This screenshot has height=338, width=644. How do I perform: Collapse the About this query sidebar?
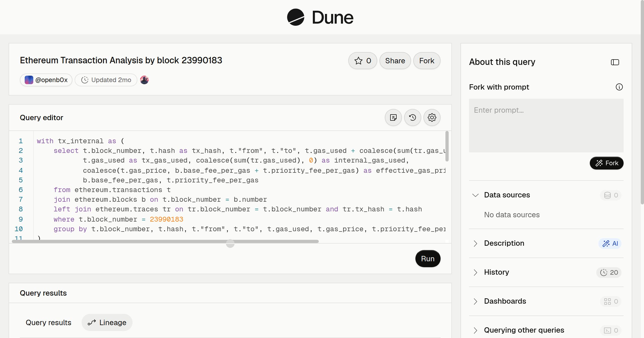(x=615, y=62)
